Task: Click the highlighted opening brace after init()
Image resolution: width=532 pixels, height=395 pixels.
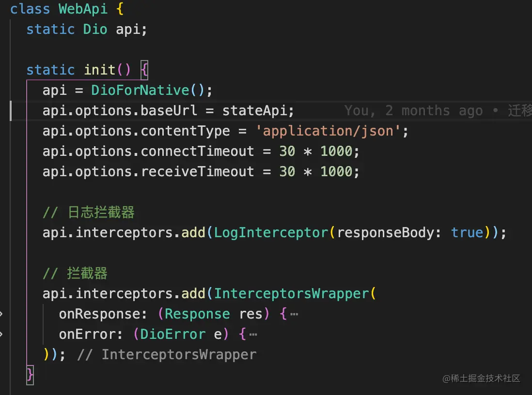Action: (144, 70)
